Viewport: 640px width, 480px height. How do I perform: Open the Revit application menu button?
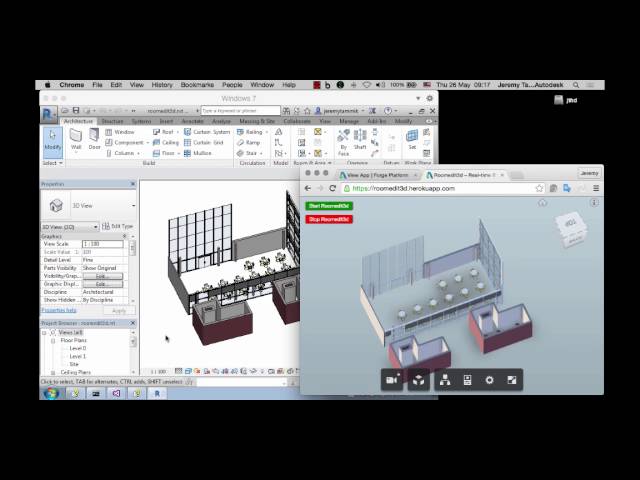tap(48, 114)
